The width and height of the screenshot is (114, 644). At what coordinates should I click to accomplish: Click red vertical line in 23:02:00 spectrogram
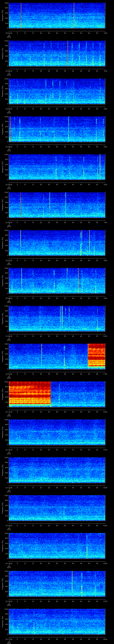[x=68, y=54]
